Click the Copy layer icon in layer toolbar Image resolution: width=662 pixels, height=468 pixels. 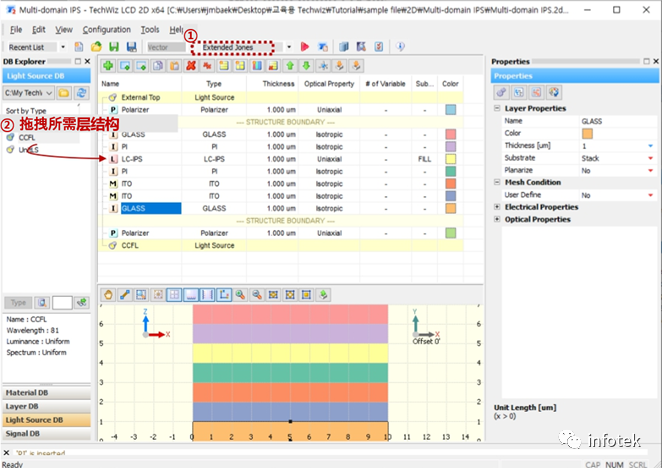coord(158,66)
